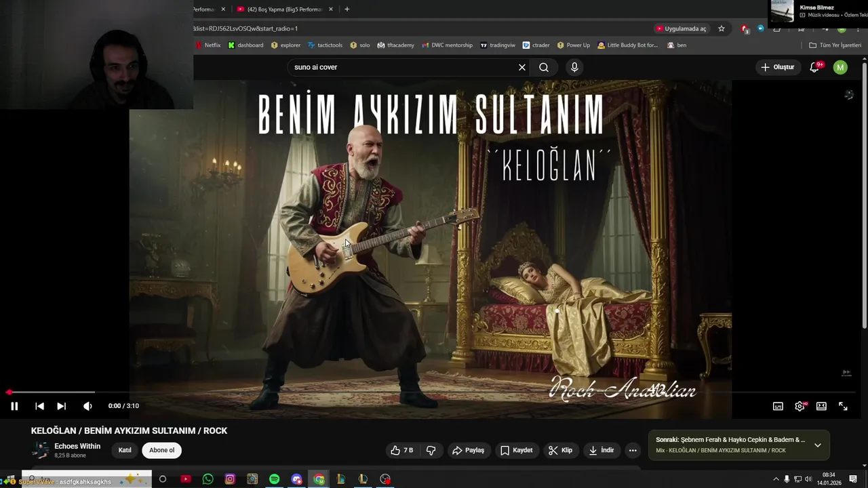Open the ctrader bookmark
Image resolution: width=868 pixels, height=488 pixels.
tap(536, 45)
